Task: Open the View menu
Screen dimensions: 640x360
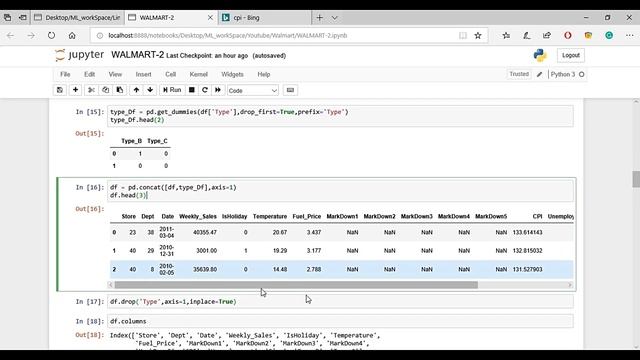Action: coord(115,74)
